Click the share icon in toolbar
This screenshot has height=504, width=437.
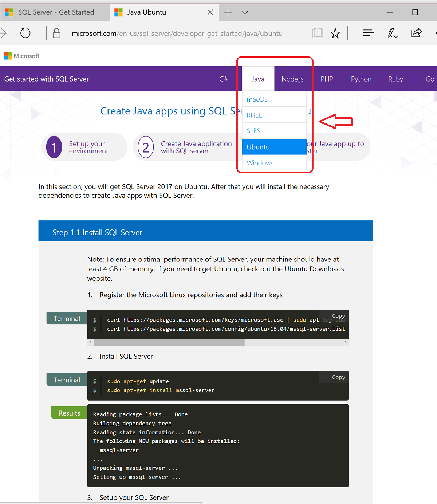(x=416, y=33)
